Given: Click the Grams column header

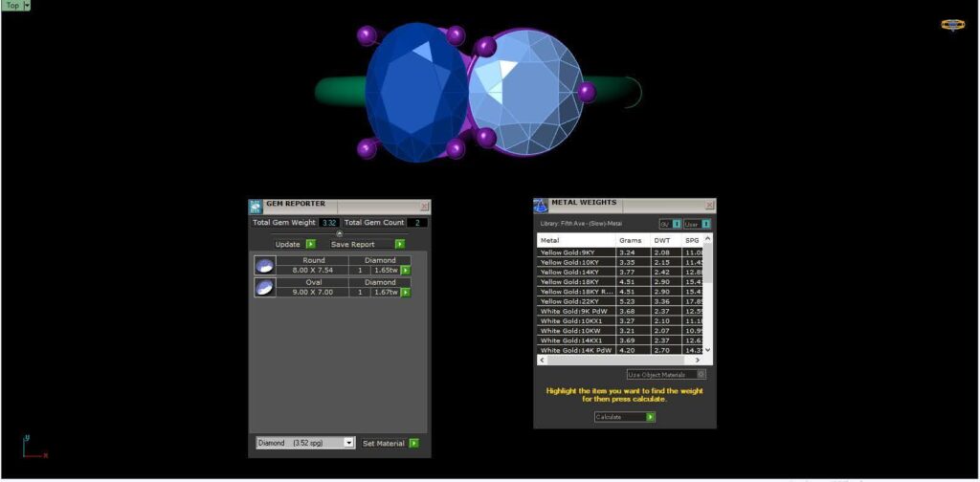Looking at the screenshot, I should click(634, 240).
